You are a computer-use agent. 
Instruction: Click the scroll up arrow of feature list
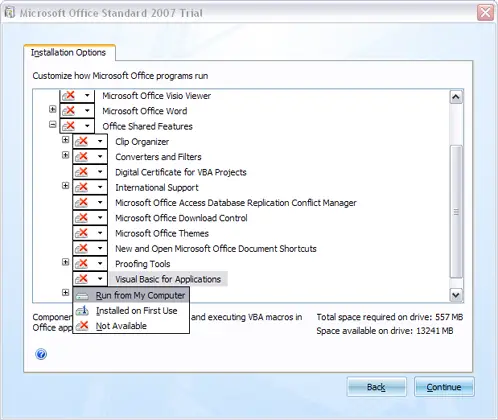tap(456, 97)
